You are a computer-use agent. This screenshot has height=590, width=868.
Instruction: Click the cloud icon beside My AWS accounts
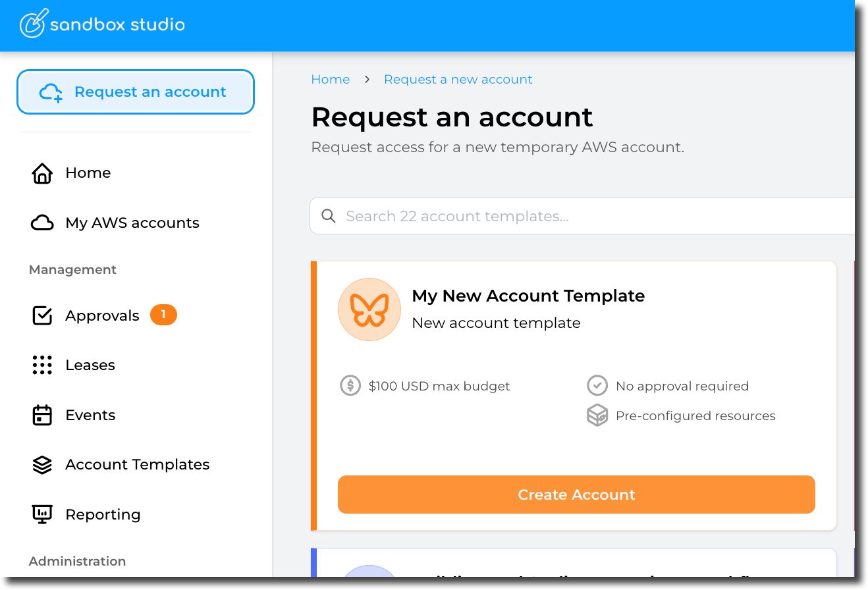pyautogui.click(x=42, y=223)
